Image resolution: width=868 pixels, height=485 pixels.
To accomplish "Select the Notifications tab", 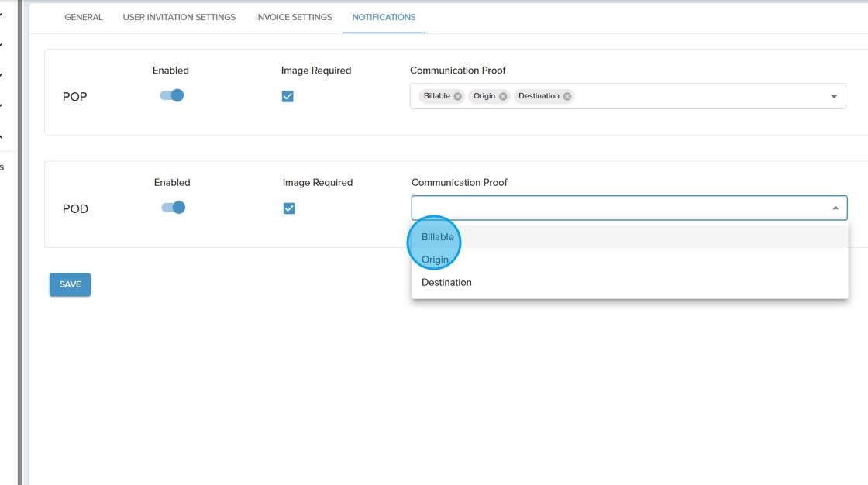I will point(384,17).
